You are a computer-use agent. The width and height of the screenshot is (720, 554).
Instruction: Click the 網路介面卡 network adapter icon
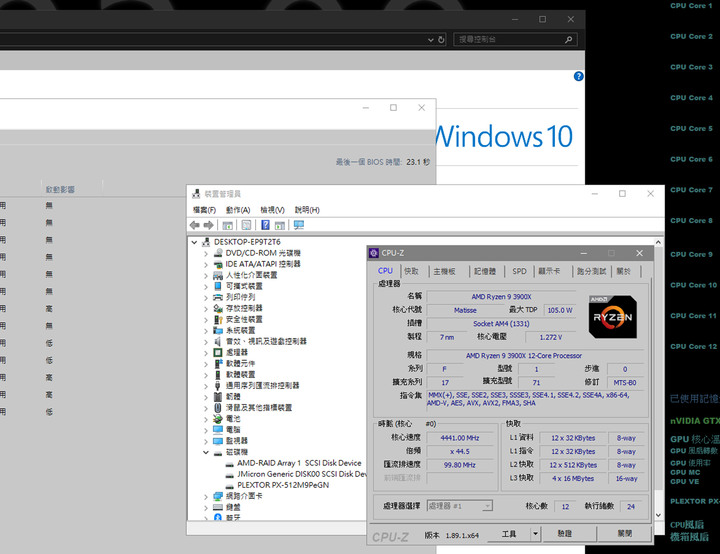coord(218,496)
